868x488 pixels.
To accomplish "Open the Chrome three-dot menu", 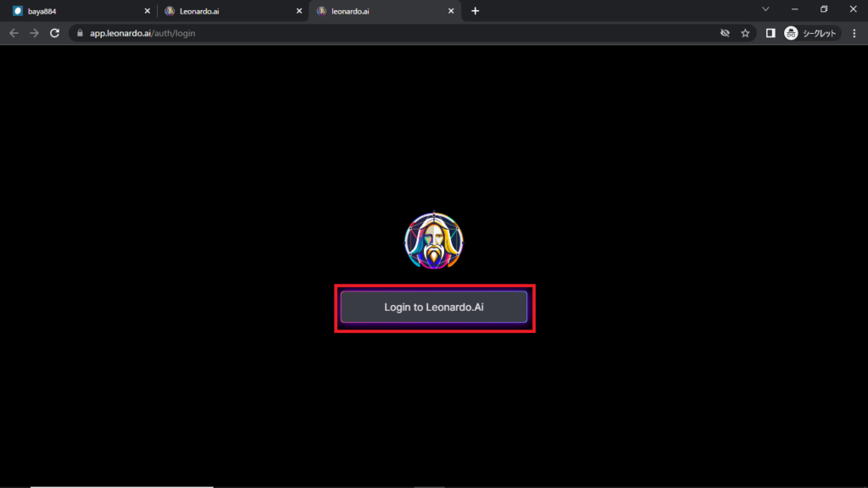I will (853, 33).
